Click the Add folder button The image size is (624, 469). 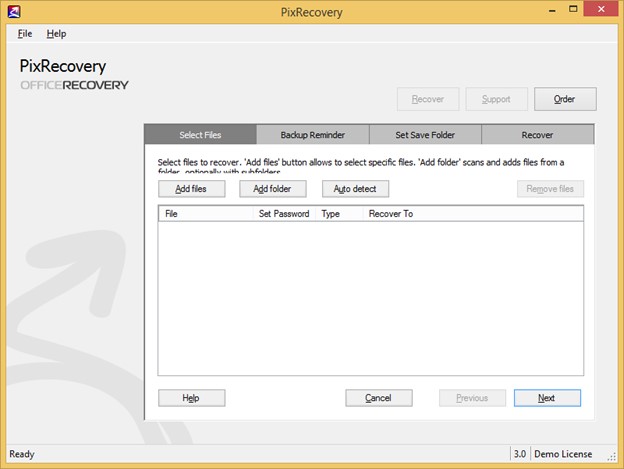273,189
